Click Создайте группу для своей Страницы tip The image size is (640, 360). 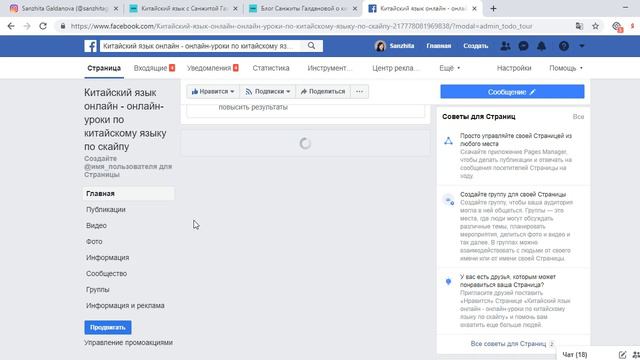(x=513, y=194)
